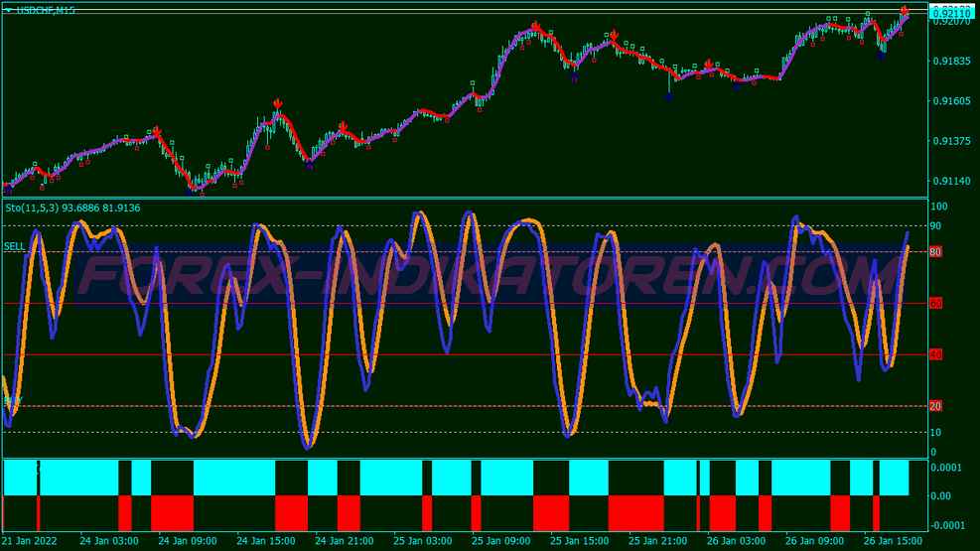Screen dimensions: 980x551
Task: Click the blue buy arrow at the 25 Jan 21:00 dip
Action: (x=668, y=96)
